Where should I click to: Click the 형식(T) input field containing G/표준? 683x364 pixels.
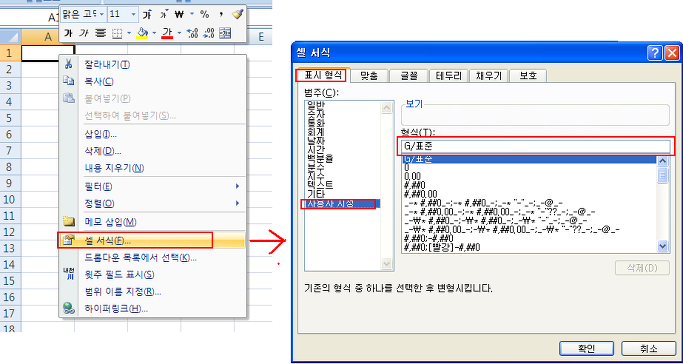pos(536,147)
